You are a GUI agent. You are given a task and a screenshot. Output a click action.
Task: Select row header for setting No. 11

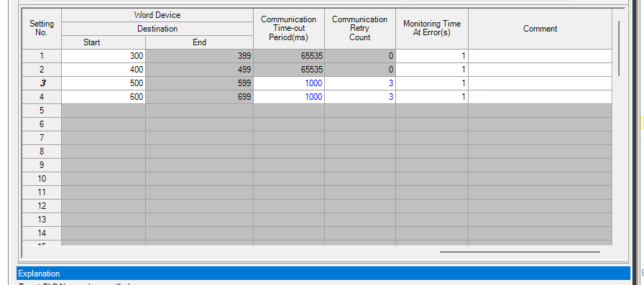(x=42, y=192)
